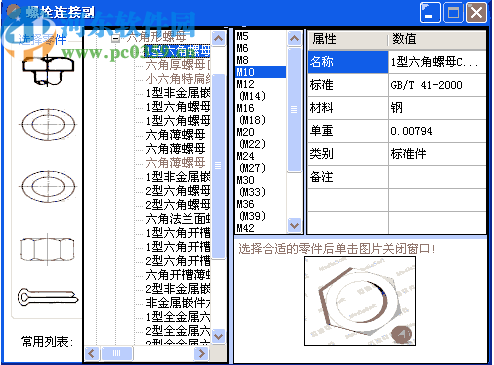The height and width of the screenshot is (365, 494).
Task: Select the 备注 property cell
Action: click(x=348, y=177)
